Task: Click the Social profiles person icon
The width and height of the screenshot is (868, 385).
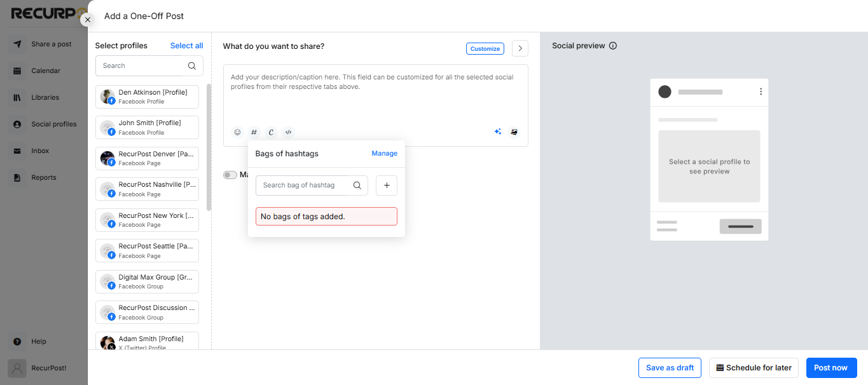Action: pyautogui.click(x=17, y=125)
